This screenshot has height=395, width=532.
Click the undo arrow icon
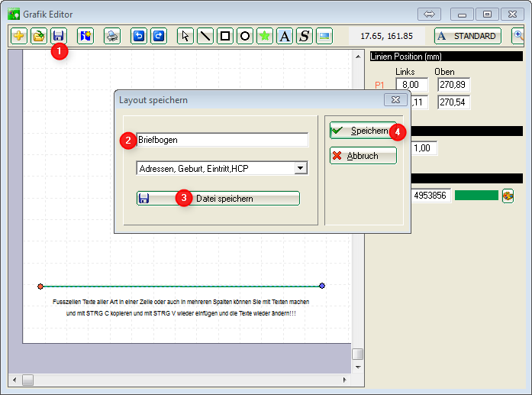(x=138, y=36)
